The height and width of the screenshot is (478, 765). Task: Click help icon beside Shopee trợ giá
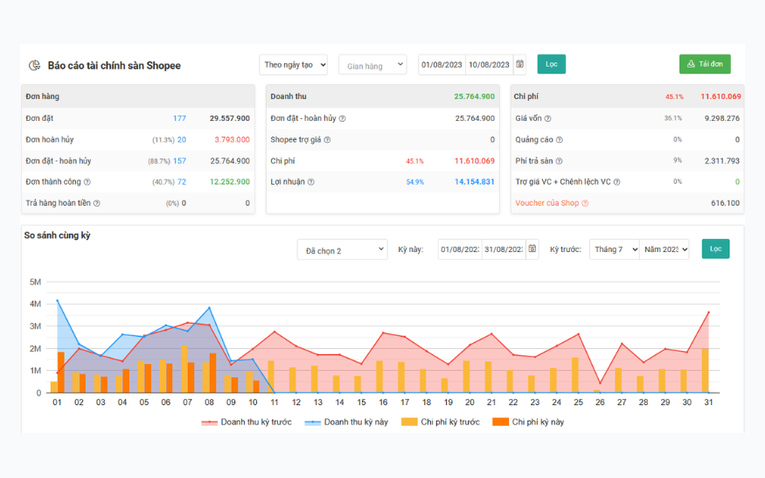(327, 140)
